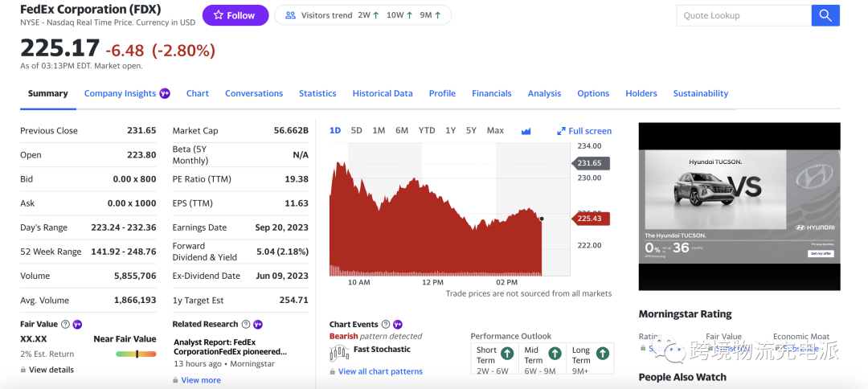The height and width of the screenshot is (389, 868).
Task: Click the View more research link
Action: (x=201, y=380)
